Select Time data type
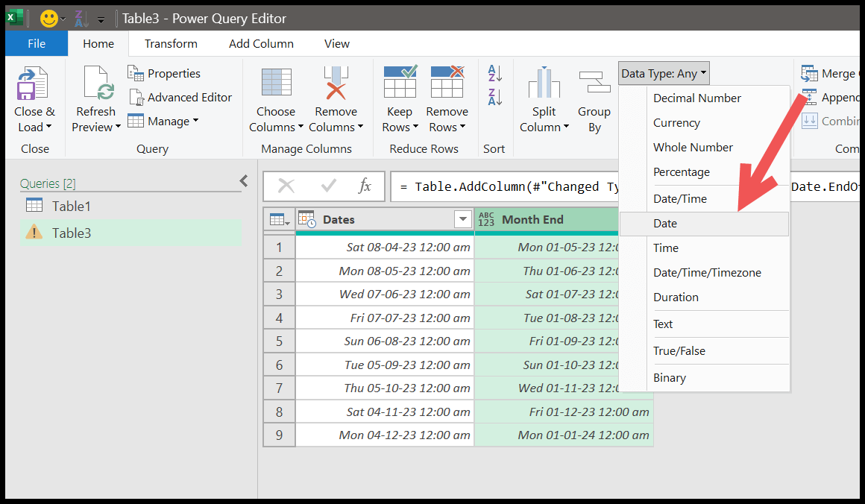The height and width of the screenshot is (504, 865). coord(704,248)
